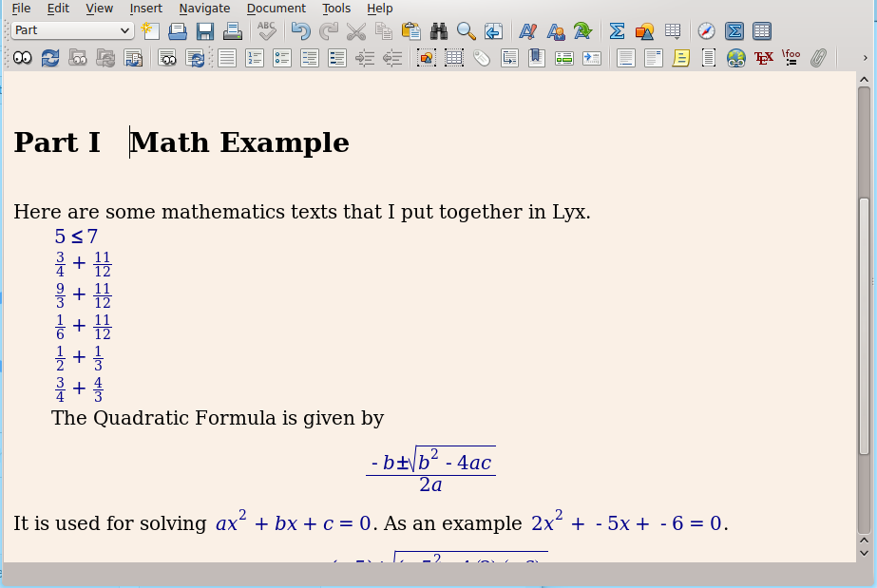Open the Document menu
This screenshot has height=588, width=877.
pyautogui.click(x=276, y=9)
